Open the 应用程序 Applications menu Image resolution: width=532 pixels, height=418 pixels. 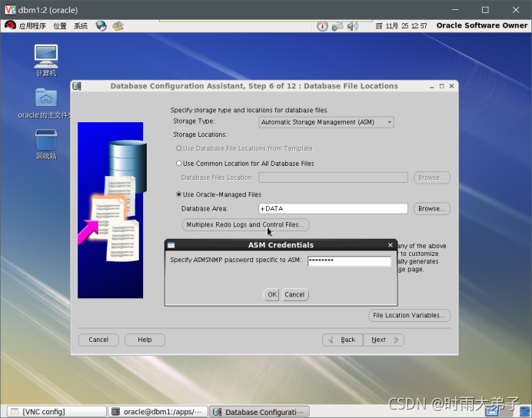(32, 26)
